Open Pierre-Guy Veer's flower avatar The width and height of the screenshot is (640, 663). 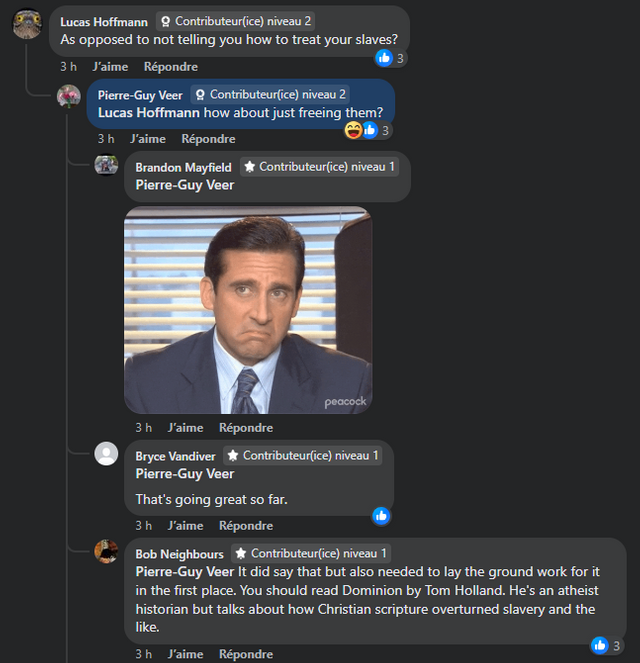tap(69, 96)
